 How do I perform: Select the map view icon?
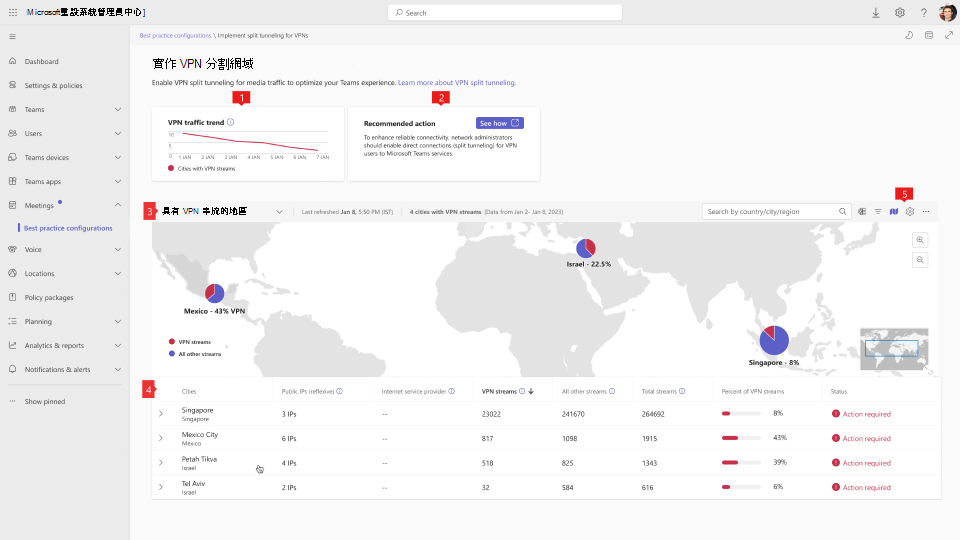(x=894, y=211)
